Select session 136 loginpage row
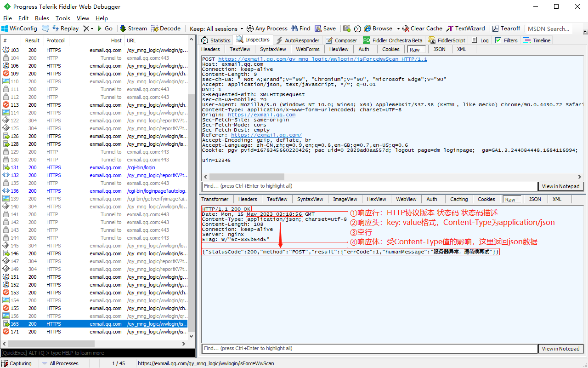 tap(95, 191)
